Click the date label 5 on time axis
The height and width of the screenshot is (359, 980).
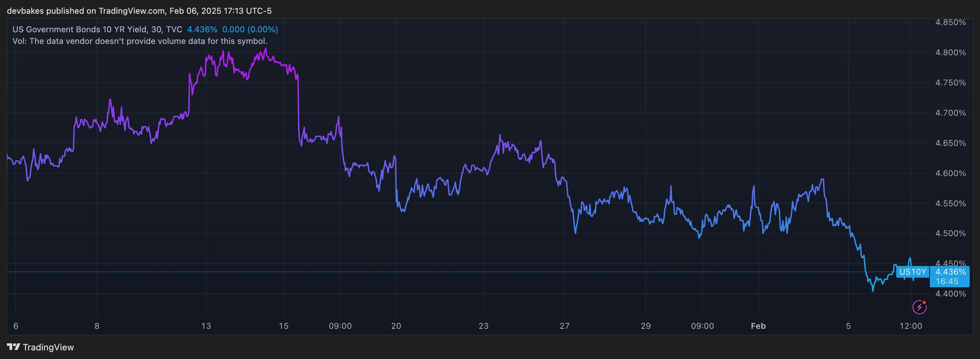pyautogui.click(x=848, y=326)
